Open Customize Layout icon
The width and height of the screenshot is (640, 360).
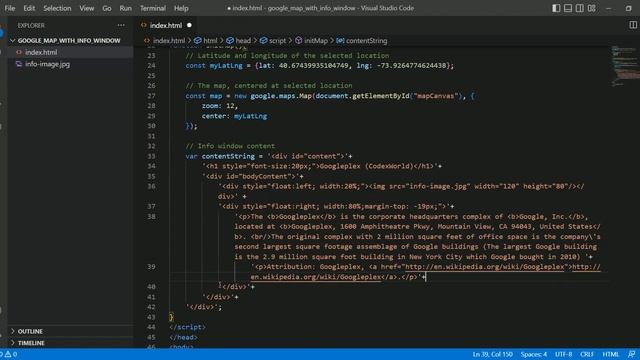point(591,8)
